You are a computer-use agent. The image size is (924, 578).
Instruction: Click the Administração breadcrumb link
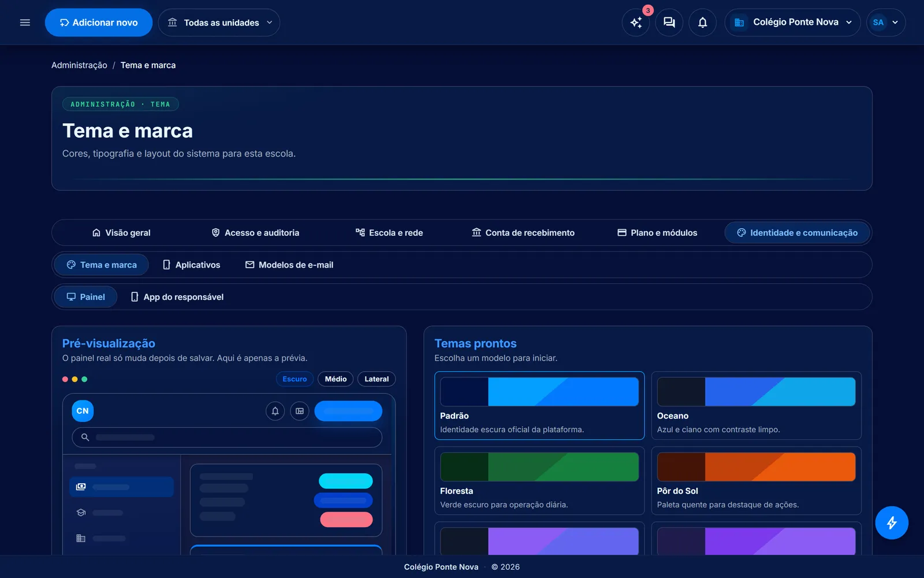(x=79, y=65)
